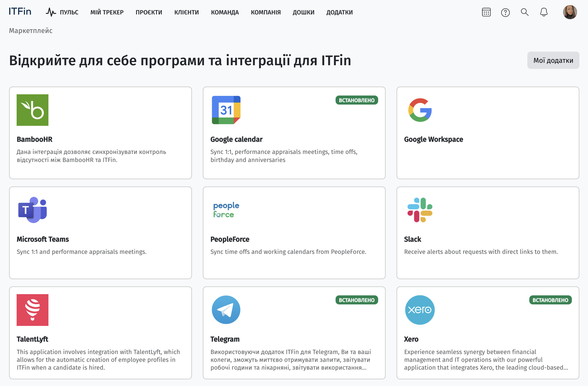This screenshot has width=588, height=386.
Task: Open the TalentLyft app title
Action: tap(32, 339)
